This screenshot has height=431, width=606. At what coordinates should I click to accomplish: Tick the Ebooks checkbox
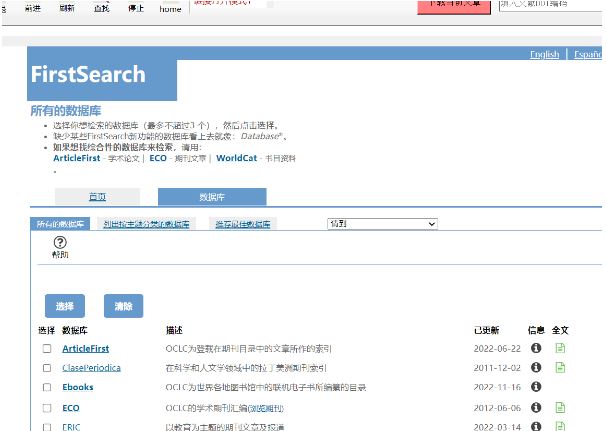(47, 387)
